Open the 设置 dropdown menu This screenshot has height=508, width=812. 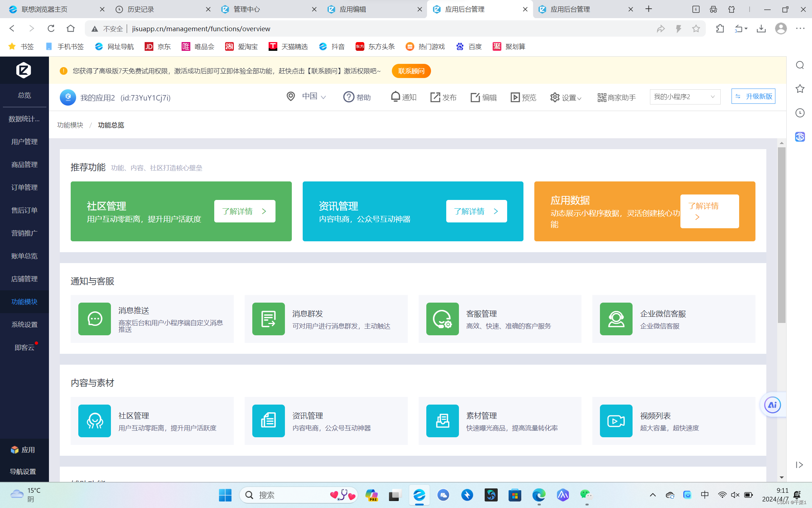pyautogui.click(x=565, y=97)
